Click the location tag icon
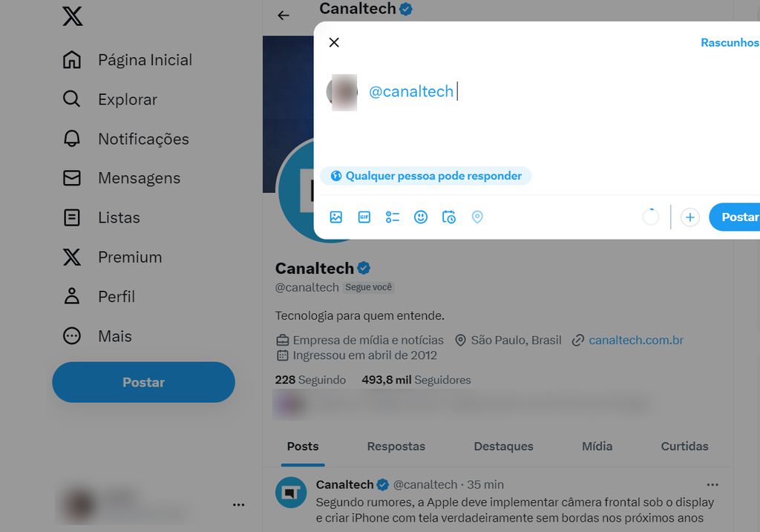 point(477,217)
